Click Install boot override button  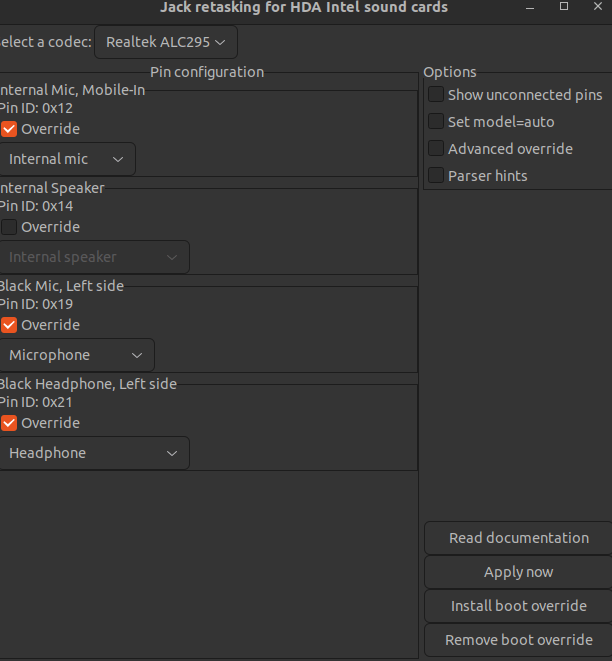tap(518, 606)
